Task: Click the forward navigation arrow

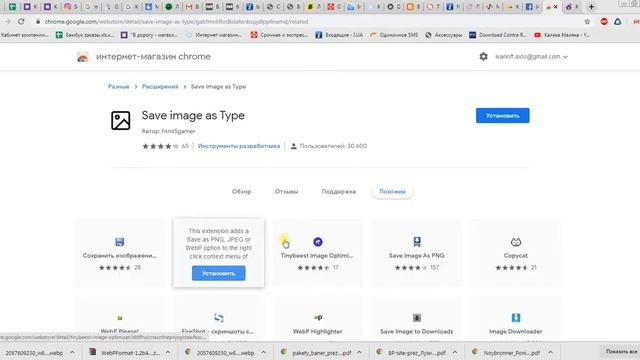Action: [x=8, y=22]
